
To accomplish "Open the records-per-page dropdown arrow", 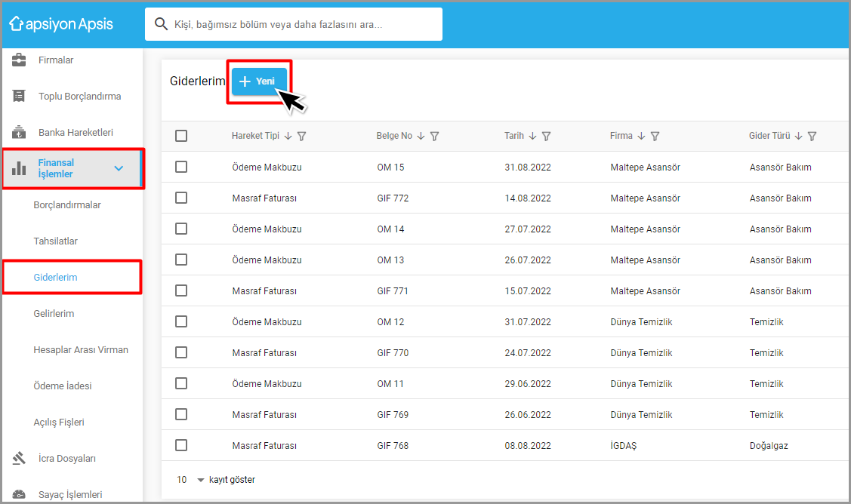I will tap(201, 480).
